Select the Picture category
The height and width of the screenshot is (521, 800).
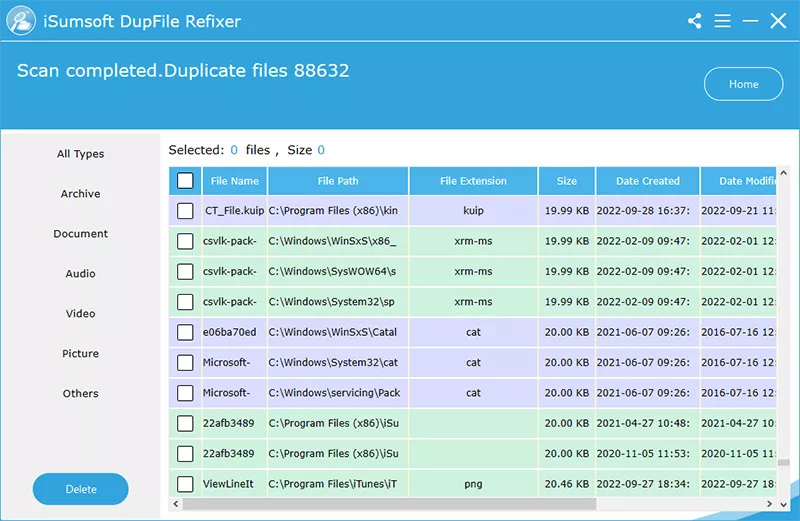[80, 354]
